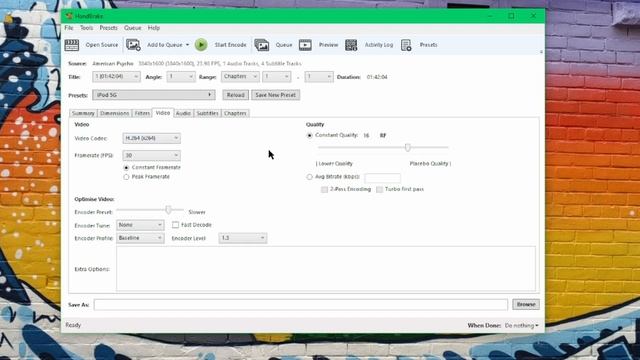Expand the Add to Queue dropdown arrow
The image size is (640, 360).
187,45
